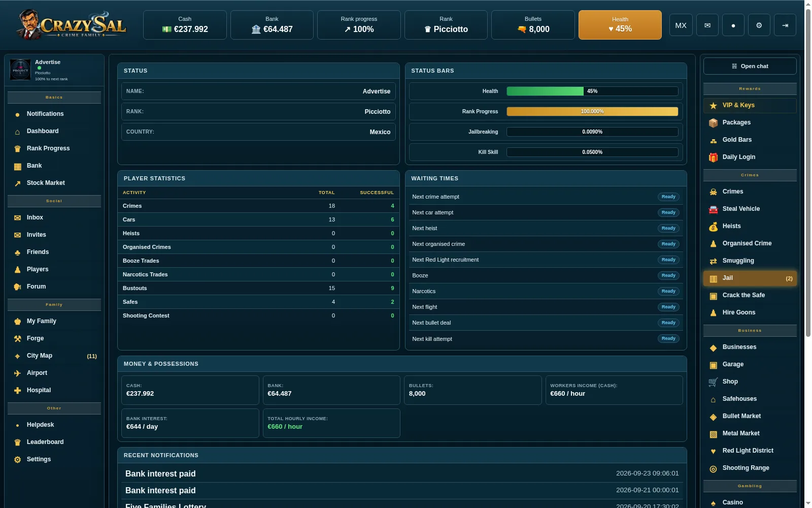The image size is (812, 508).
Task: Open City Map with 11 badge
Action: tap(54, 356)
